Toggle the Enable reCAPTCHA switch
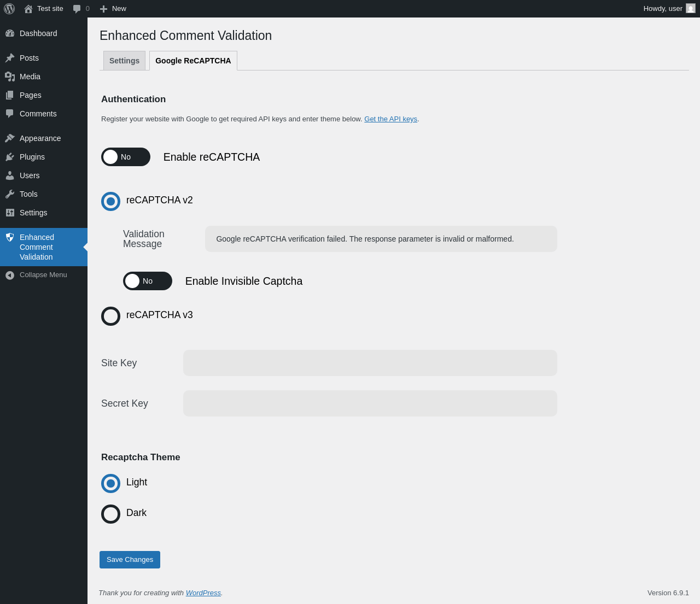This screenshot has width=700, height=604. click(x=126, y=157)
